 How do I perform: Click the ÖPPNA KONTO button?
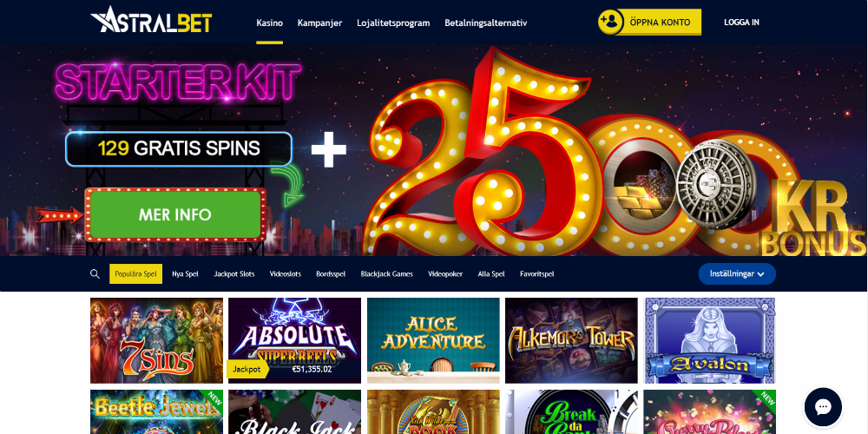pos(660,23)
